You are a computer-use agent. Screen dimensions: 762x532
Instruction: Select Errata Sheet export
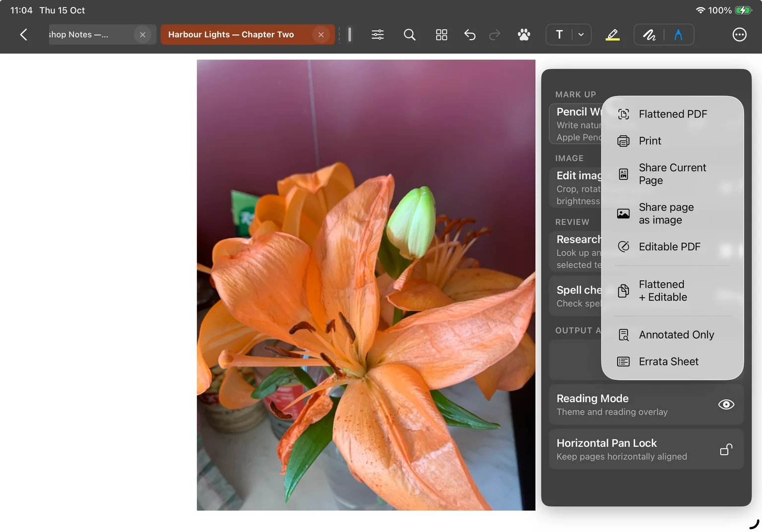point(672,361)
